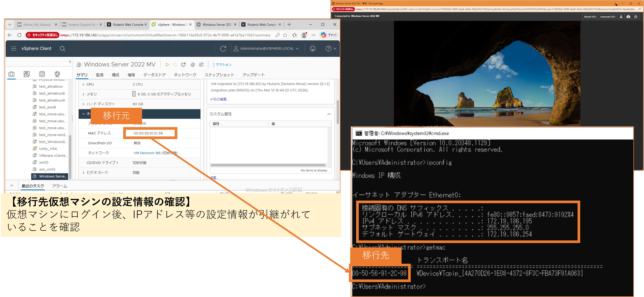The height and width of the screenshot is (297, 644).
Task: Click the camera screenshot icon in Nutanix console
Action: coord(628,17)
